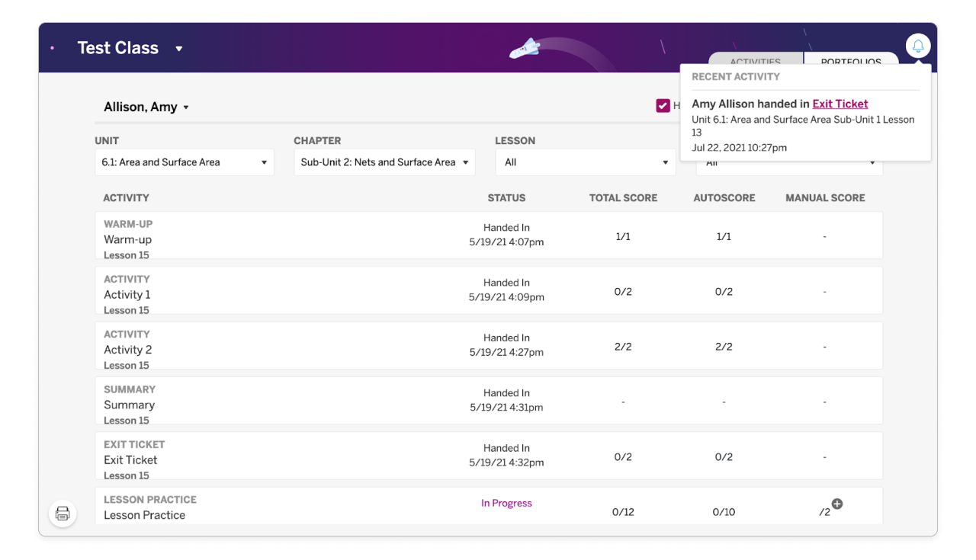The height and width of the screenshot is (560, 976).
Task: Click the Autoscore column header
Action: [724, 197]
